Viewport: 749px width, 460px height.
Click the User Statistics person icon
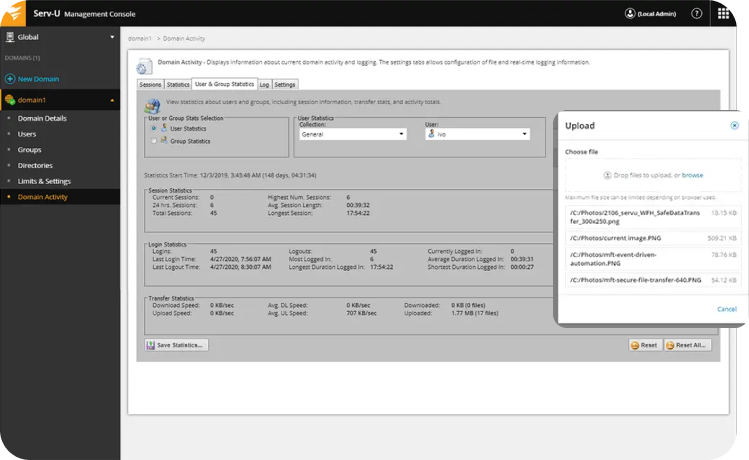click(164, 128)
